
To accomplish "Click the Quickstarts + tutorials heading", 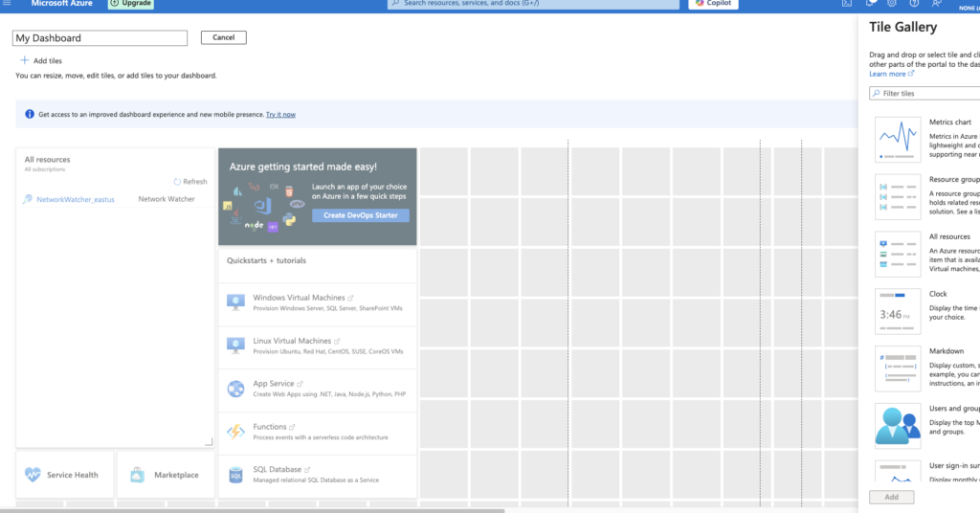I will click(266, 260).
